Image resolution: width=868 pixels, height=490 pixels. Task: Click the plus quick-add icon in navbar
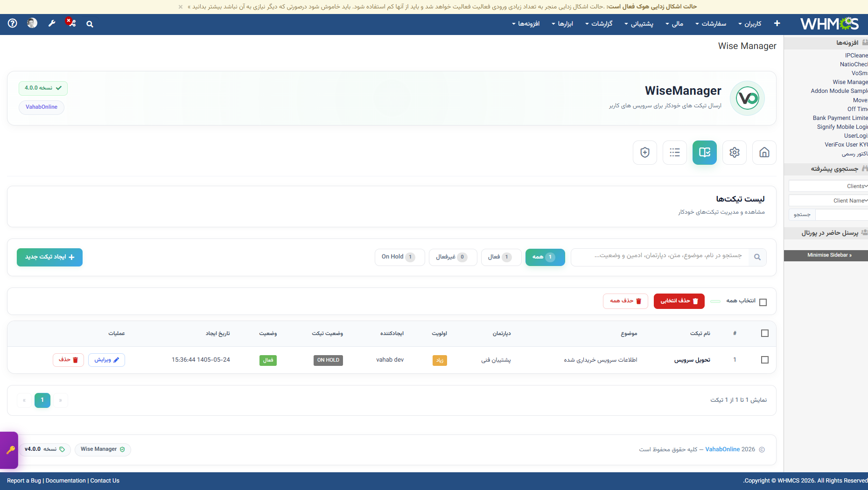coord(777,23)
